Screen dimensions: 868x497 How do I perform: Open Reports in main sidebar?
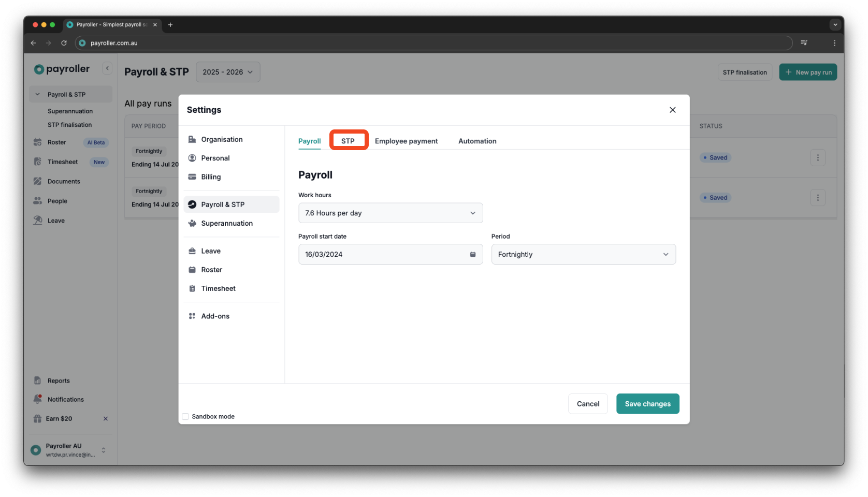point(59,381)
